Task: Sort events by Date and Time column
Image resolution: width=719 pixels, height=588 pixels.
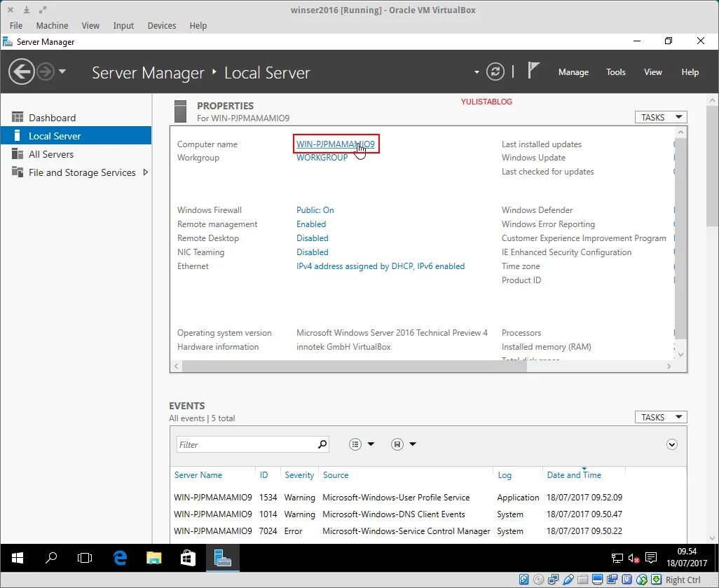Action: click(x=574, y=475)
